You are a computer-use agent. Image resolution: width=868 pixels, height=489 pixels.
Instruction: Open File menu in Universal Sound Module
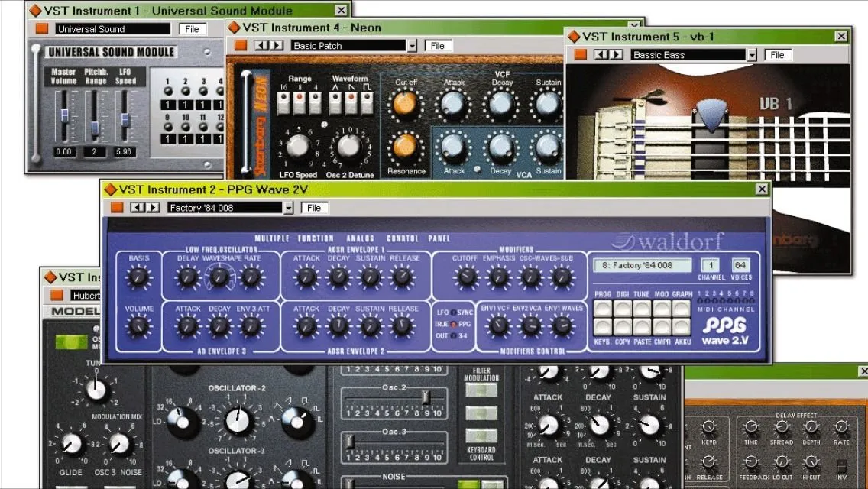(x=192, y=29)
